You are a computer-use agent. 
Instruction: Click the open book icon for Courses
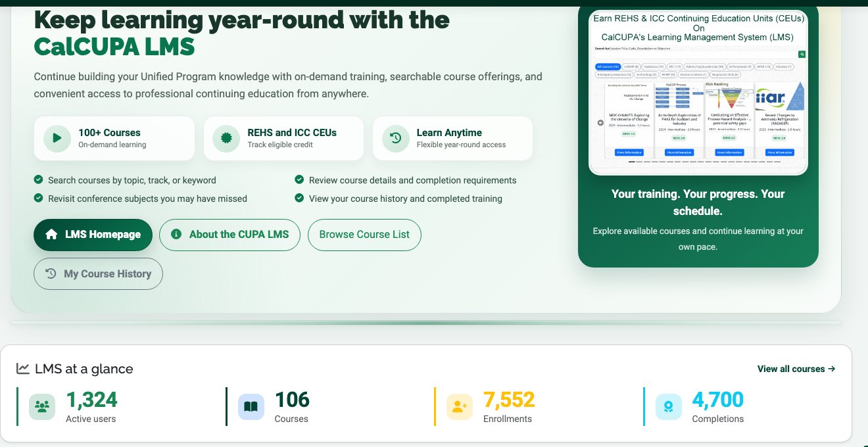pyautogui.click(x=251, y=407)
